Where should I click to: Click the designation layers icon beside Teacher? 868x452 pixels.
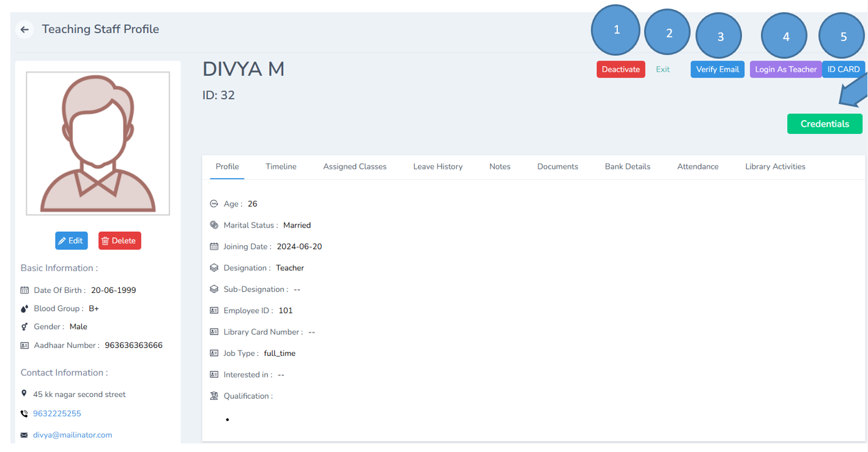point(213,267)
